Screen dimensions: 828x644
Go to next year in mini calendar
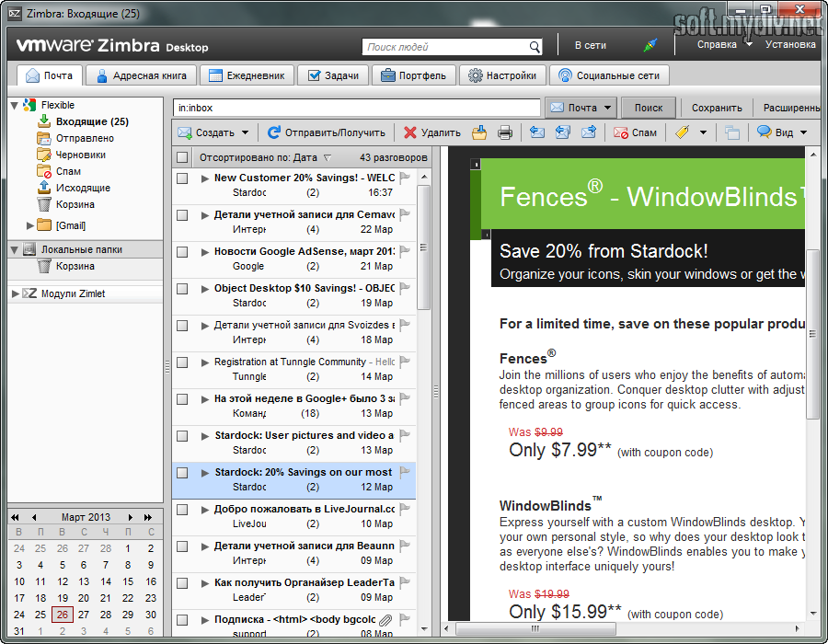(148, 517)
